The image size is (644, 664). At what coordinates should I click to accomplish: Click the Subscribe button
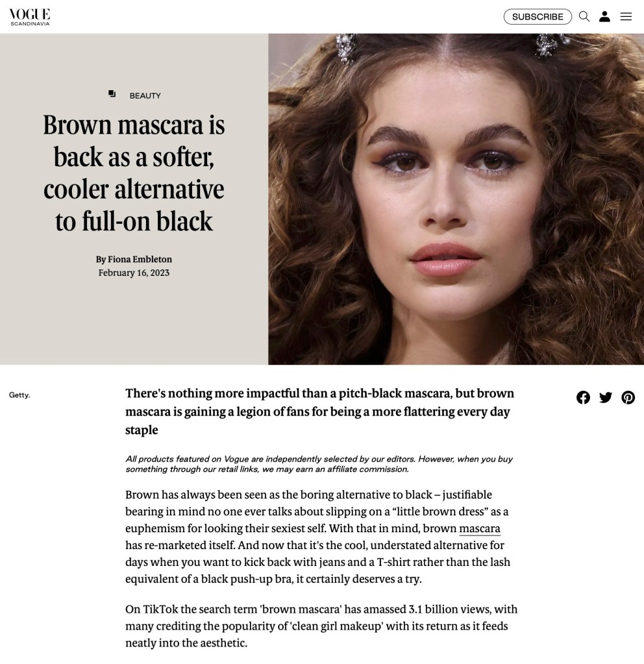click(x=538, y=16)
